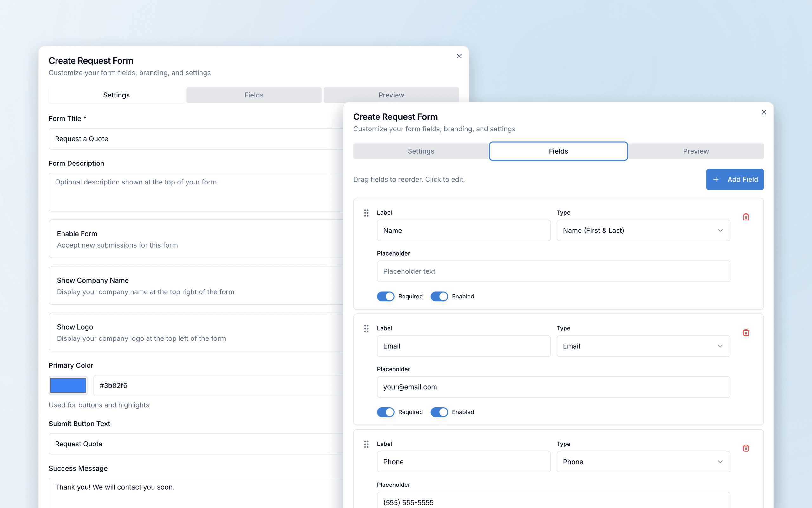Toggle Required switch for Name field
The width and height of the screenshot is (812, 508).
(x=385, y=296)
